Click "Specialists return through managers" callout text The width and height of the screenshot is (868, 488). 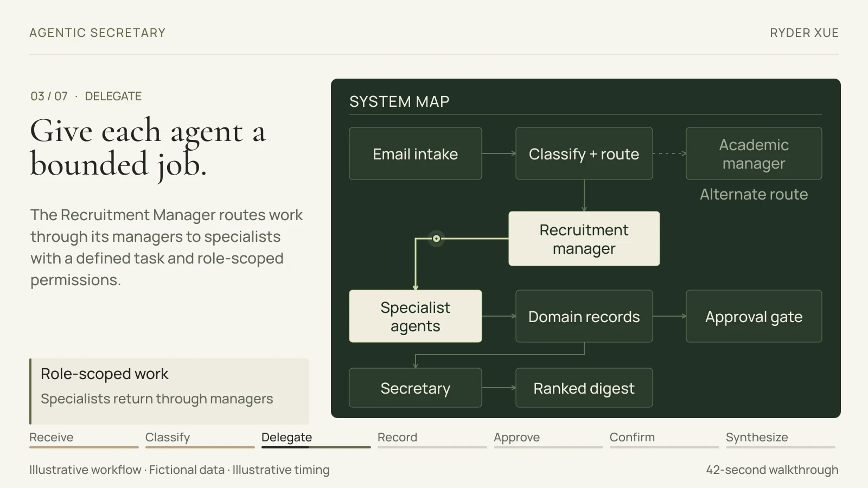(157, 399)
